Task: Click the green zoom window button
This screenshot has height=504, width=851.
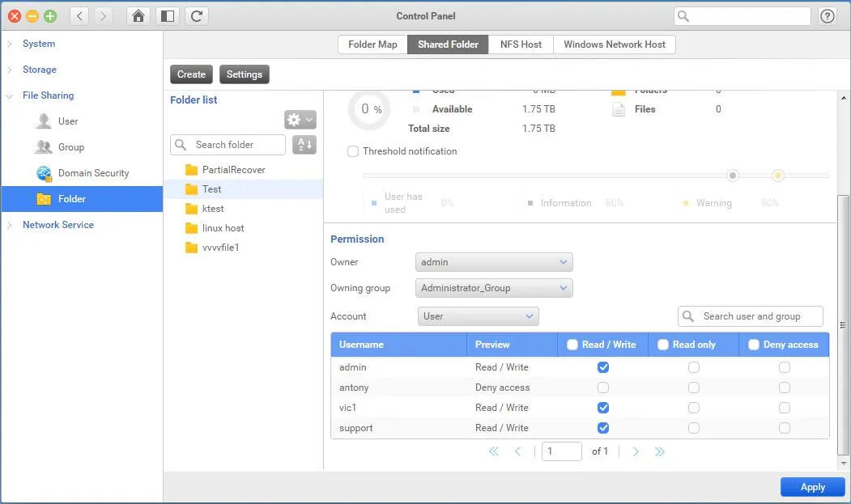Action: point(50,16)
